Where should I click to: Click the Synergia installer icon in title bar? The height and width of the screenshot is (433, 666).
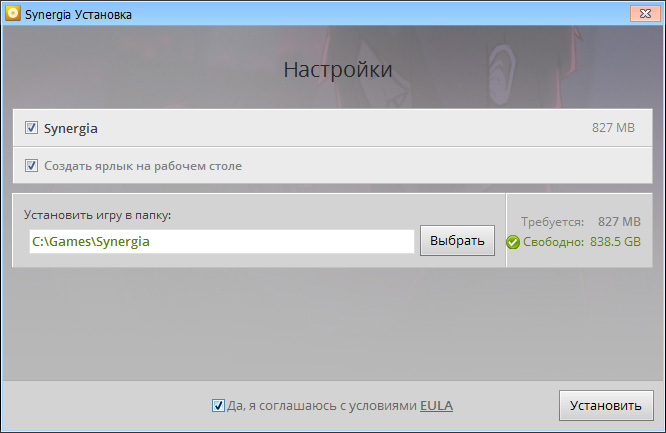13,14
